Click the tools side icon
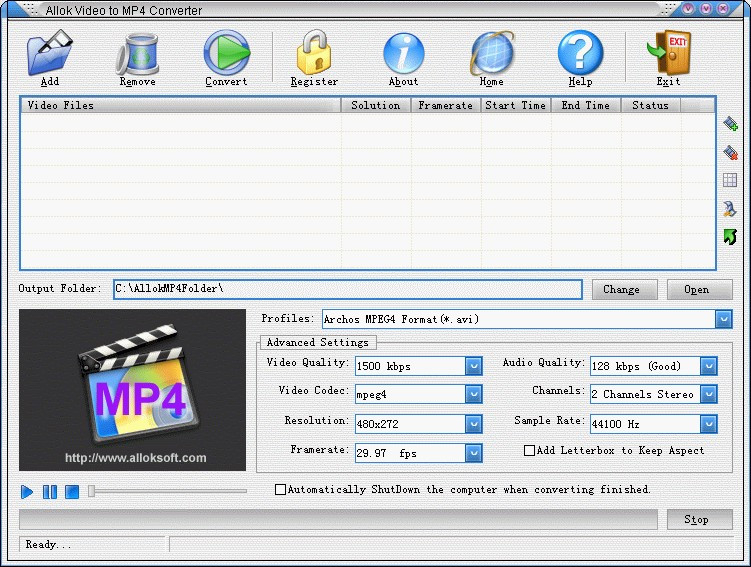Image resolution: width=751 pixels, height=567 pixels. [730, 209]
